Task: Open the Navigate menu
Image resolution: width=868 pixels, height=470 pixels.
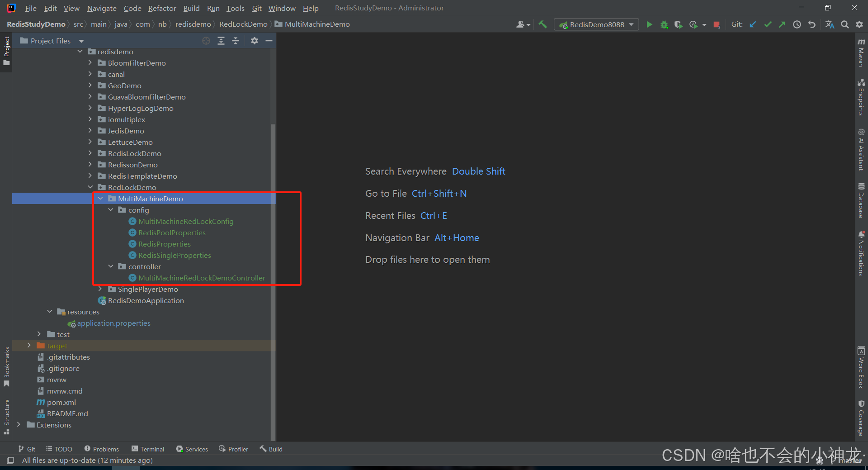Action: tap(101, 8)
